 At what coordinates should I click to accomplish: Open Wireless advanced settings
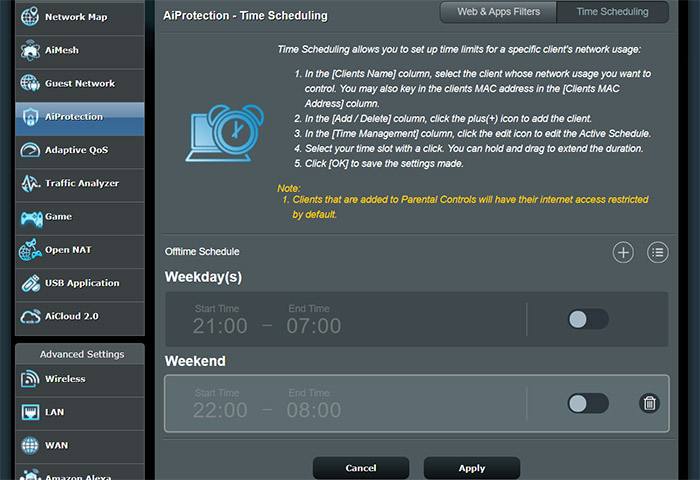tap(80, 379)
